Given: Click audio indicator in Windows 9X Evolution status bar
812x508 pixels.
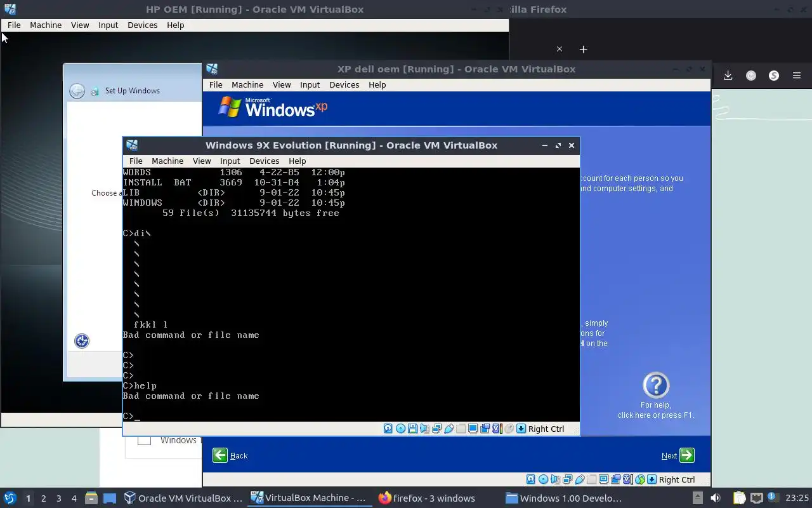Looking at the screenshot, I should (423, 429).
